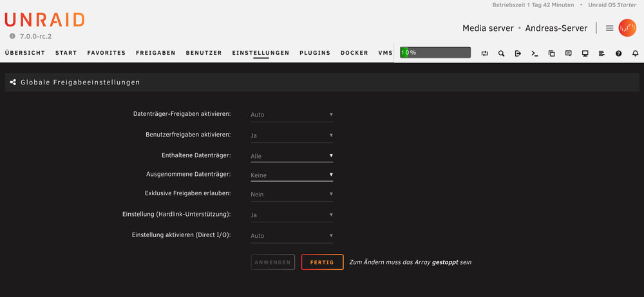The height and width of the screenshot is (297, 644).
Task: Click the logout icon in toolbar
Action: (518, 53)
